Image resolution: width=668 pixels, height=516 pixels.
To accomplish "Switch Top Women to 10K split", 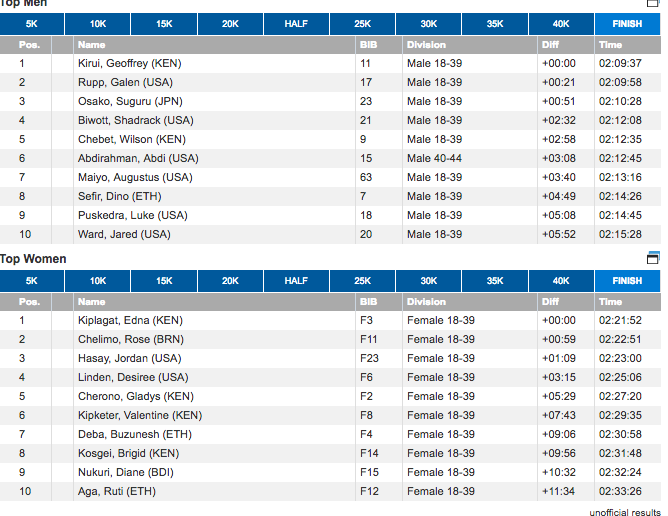I will tap(98, 281).
